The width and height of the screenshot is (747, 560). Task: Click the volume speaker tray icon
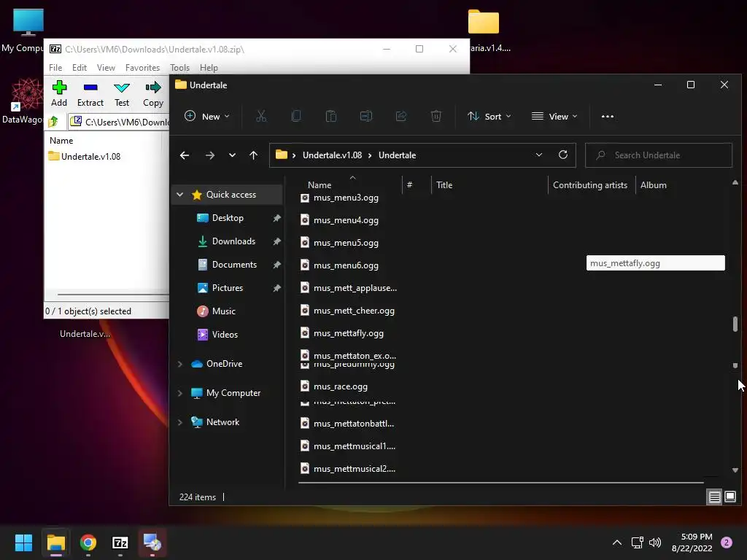[655, 542]
